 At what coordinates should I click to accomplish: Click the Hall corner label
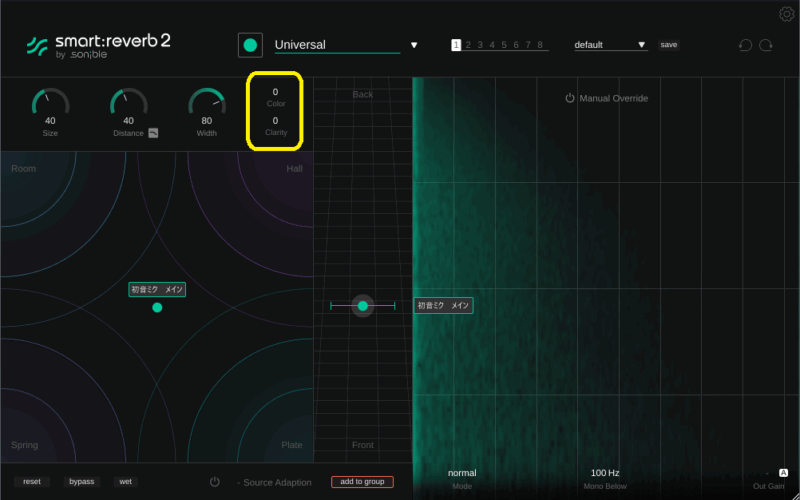[294, 169]
